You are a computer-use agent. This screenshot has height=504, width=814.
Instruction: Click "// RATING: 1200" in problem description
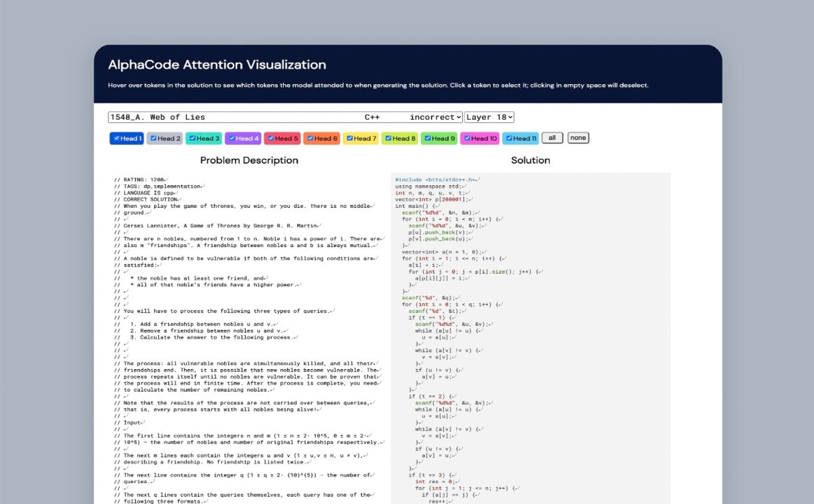pyautogui.click(x=139, y=180)
